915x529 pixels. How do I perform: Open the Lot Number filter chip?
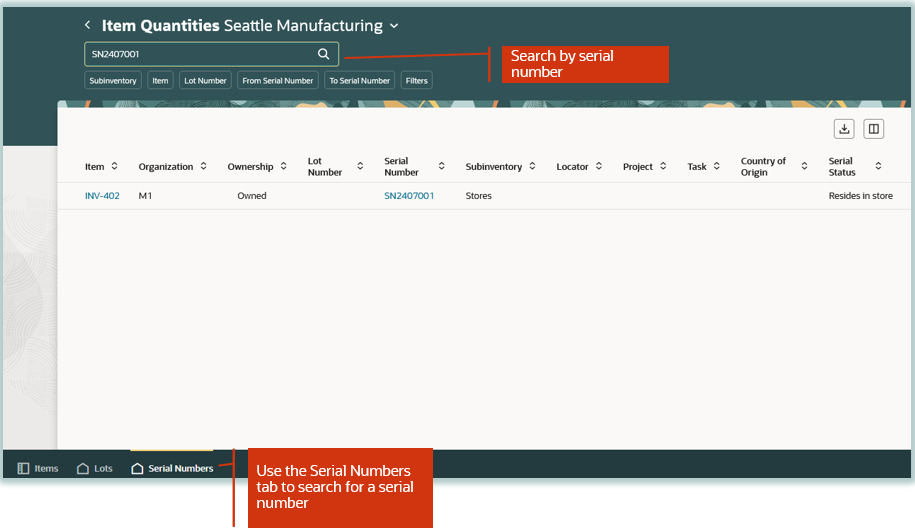tap(205, 80)
